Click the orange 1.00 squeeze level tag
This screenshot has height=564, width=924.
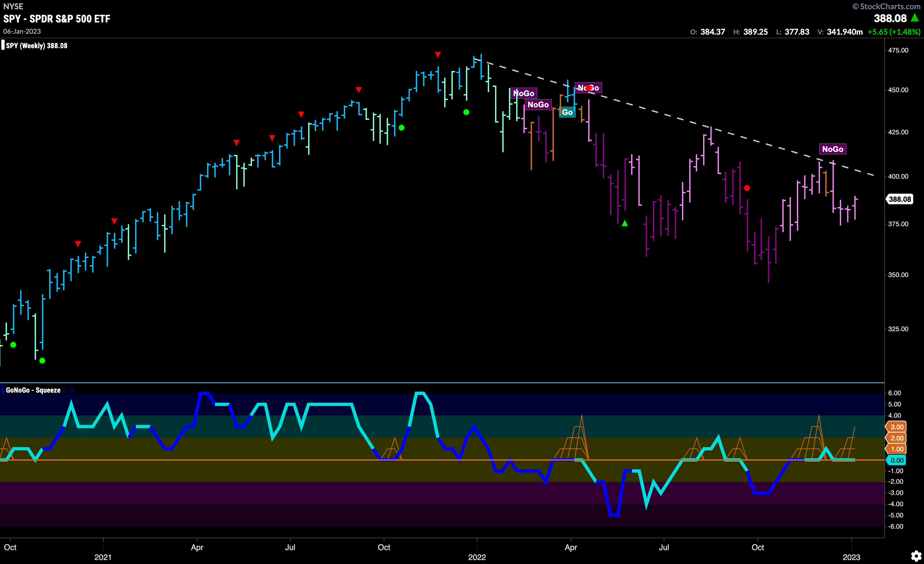pyautogui.click(x=896, y=449)
